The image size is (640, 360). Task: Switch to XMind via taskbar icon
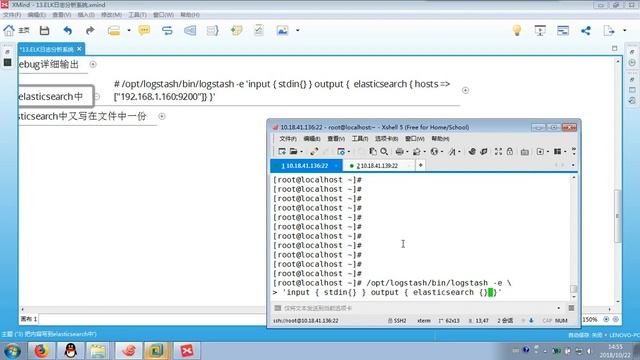point(187,351)
